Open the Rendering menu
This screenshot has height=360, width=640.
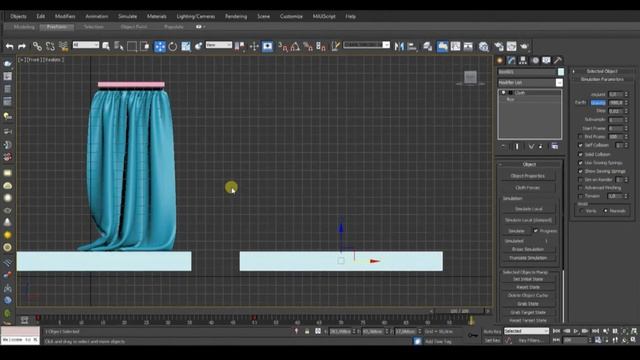point(236,16)
